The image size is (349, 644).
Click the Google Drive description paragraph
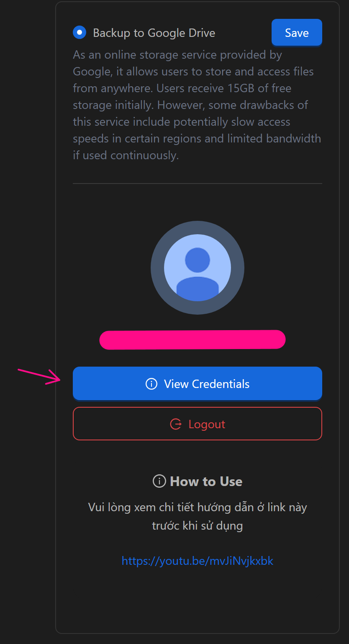(x=197, y=105)
